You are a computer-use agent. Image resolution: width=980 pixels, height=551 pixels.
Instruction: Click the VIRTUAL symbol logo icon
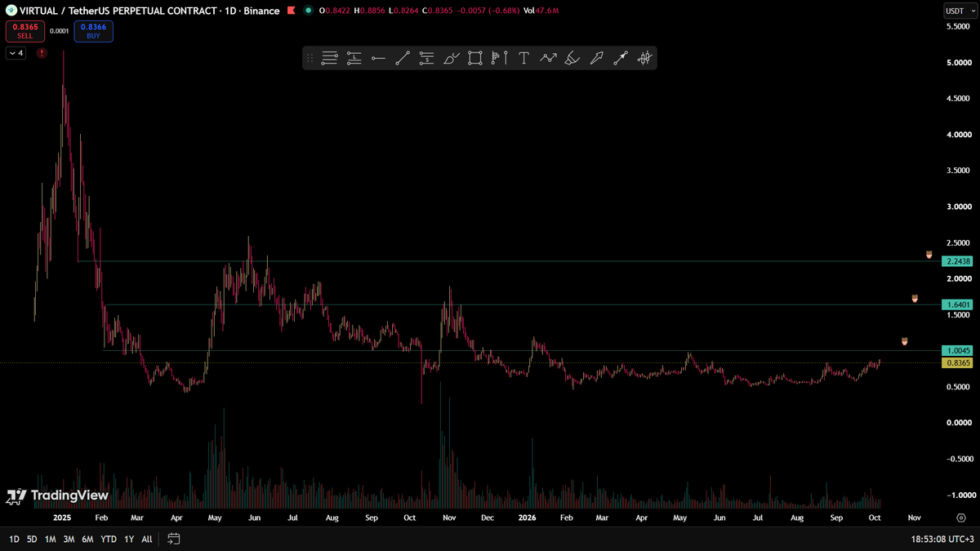point(11,11)
